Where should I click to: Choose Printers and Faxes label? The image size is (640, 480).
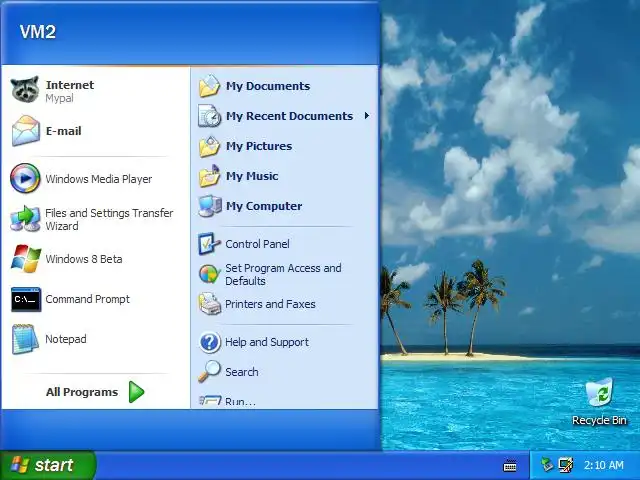point(270,304)
